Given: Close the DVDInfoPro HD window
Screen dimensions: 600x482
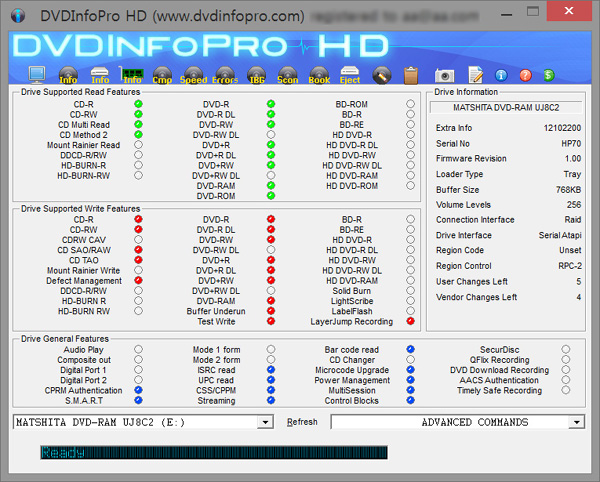Looking at the screenshot, I should coord(569,11).
